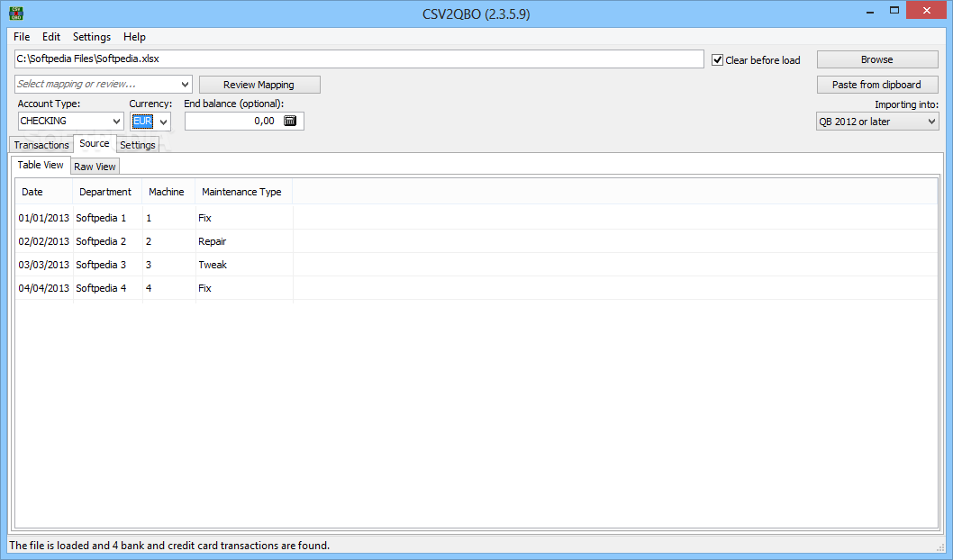Switch to the Settings tab below Account Type

click(x=137, y=145)
